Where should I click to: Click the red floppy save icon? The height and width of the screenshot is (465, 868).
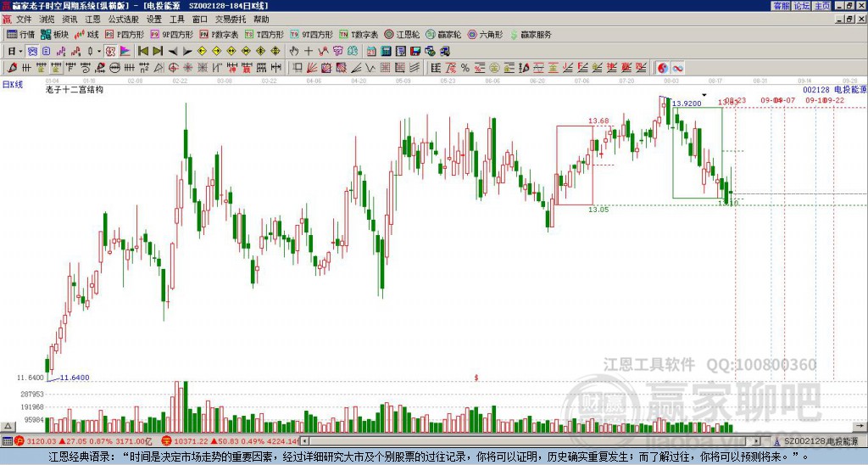coord(415,51)
